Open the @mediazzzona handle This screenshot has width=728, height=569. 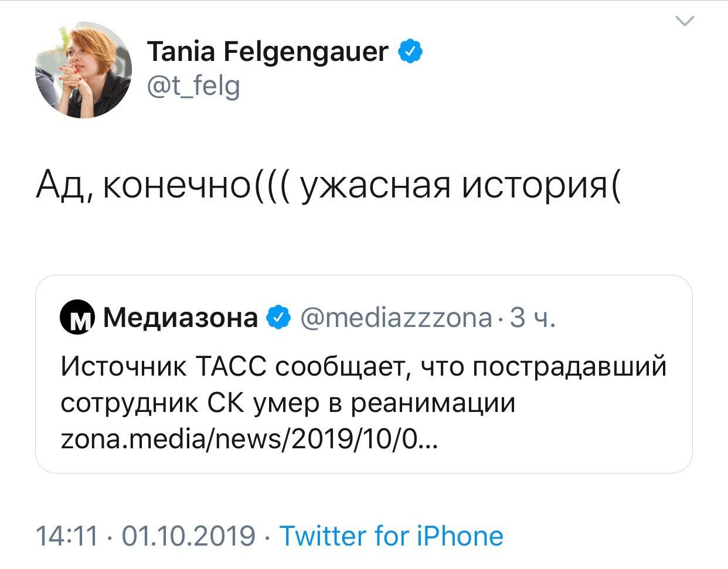pos(396,318)
